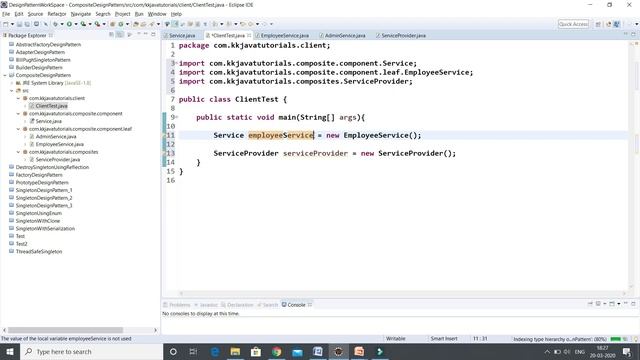640x360 pixels.
Task: Open the Refactor menu
Action: click(x=57, y=14)
